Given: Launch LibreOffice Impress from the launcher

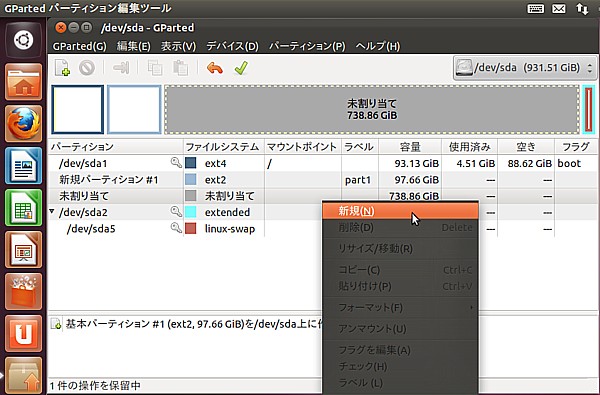Looking at the screenshot, I should coord(24,250).
